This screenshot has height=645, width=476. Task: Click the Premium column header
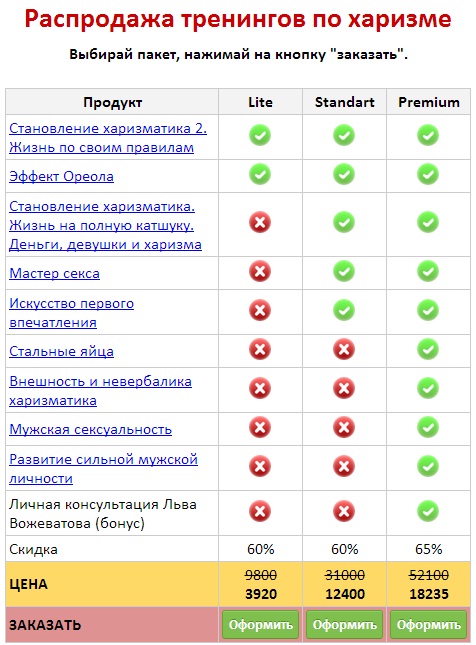point(429,102)
